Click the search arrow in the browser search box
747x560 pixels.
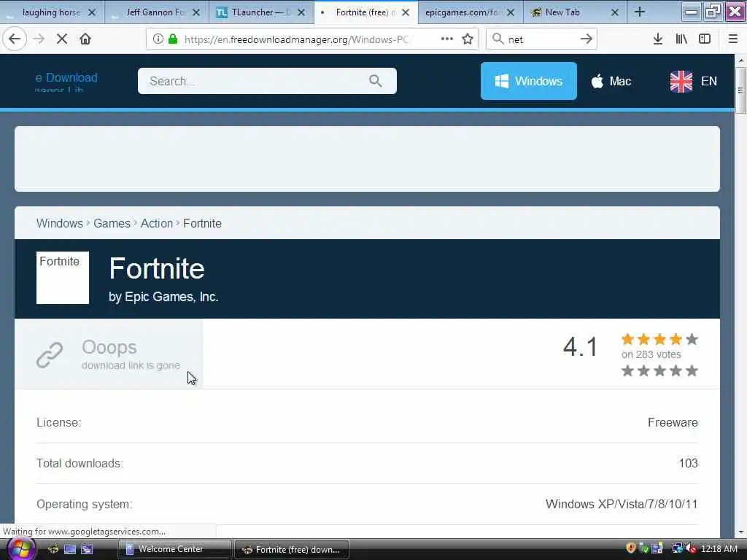coord(587,39)
